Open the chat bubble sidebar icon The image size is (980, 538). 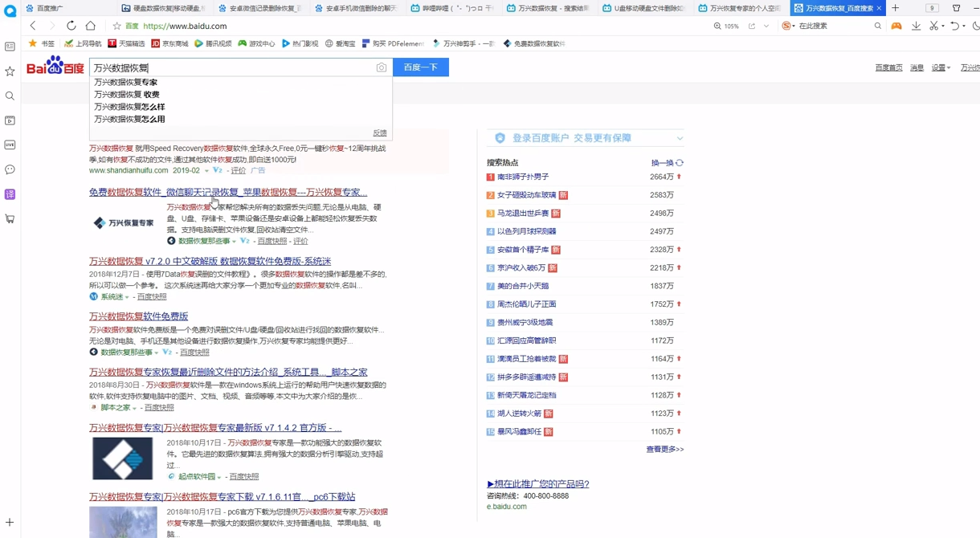coord(10,169)
